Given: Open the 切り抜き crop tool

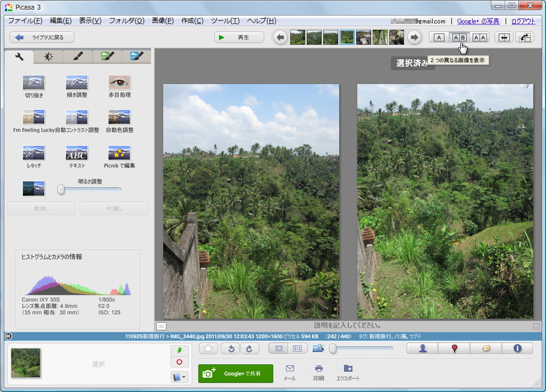Looking at the screenshot, I should tap(34, 86).
